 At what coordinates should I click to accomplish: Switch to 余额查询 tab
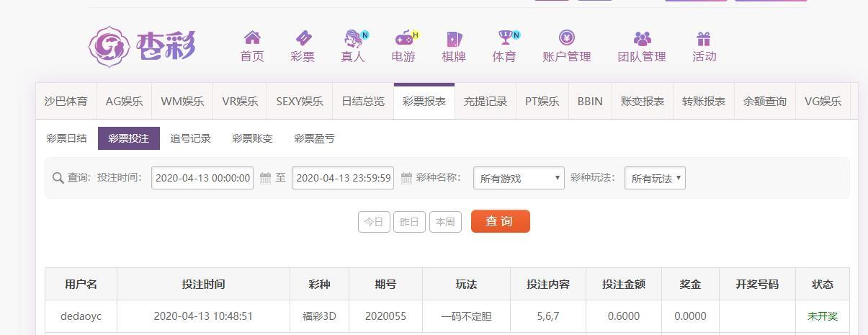pyautogui.click(x=765, y=102)
